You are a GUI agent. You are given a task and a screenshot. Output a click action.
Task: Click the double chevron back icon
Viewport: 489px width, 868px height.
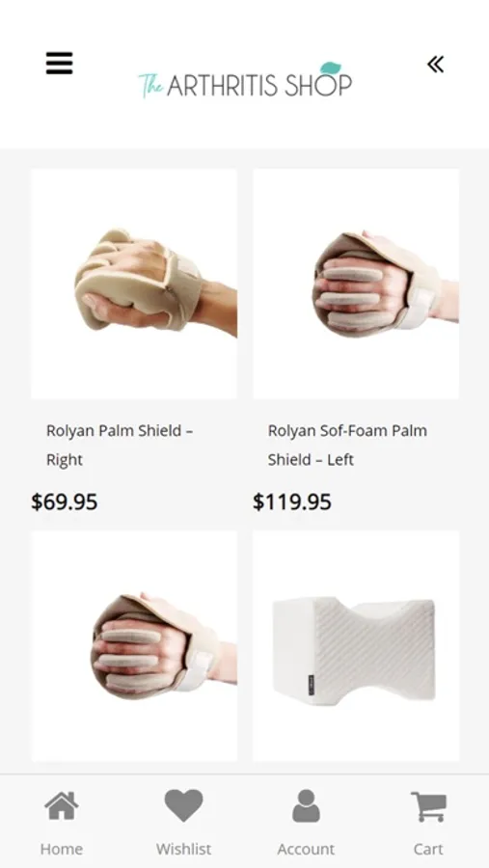point(436,65)
